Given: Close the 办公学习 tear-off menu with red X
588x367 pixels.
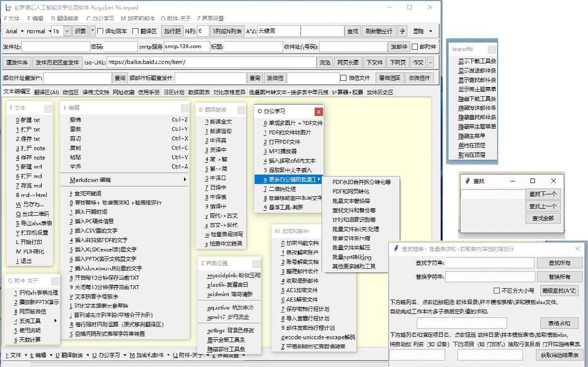Looking at the screenshot, I should pyautogui.click(x=319, y=112).
